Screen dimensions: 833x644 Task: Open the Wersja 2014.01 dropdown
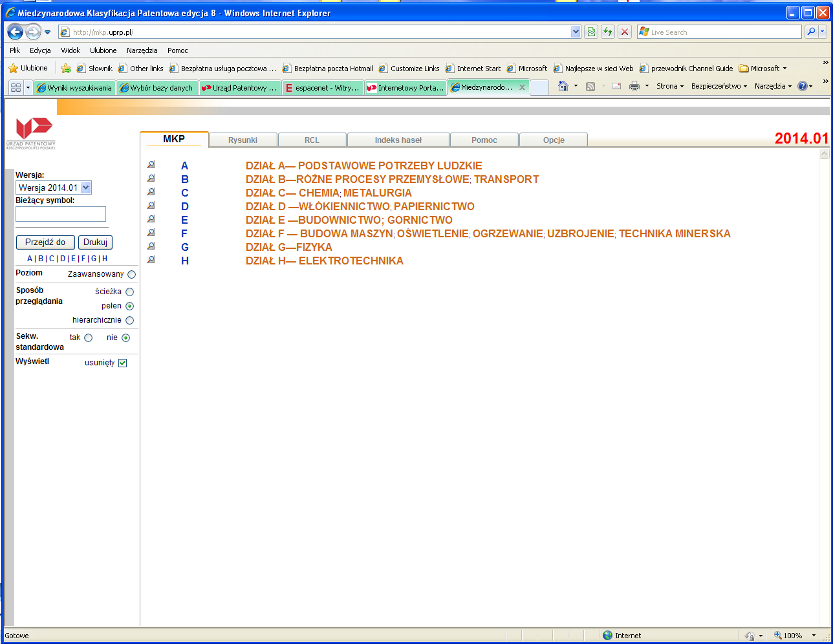click(x=54, y=188)
